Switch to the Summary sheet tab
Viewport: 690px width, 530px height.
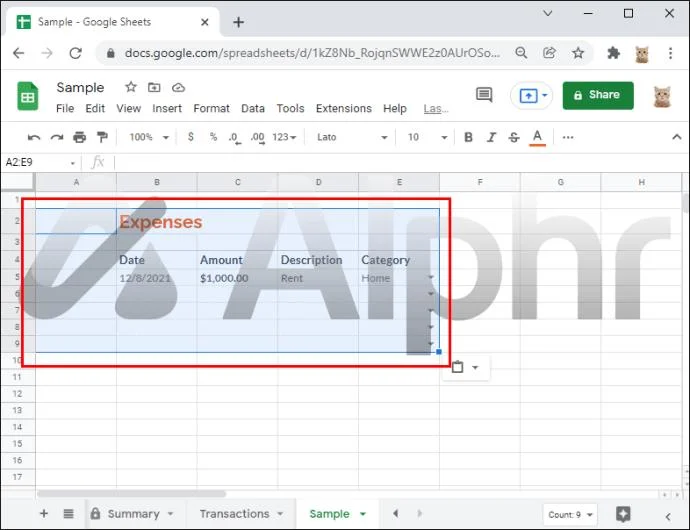pos(132,514)
